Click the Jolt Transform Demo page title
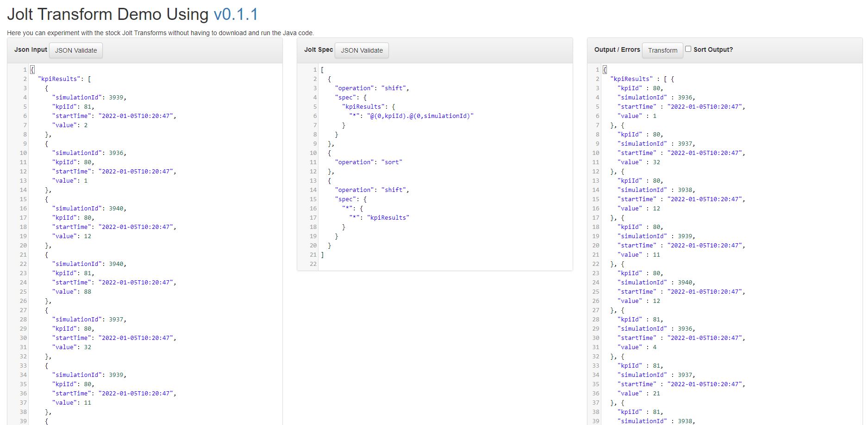The image size is (868, 425). pyautogui.click(x=132, y=14)
